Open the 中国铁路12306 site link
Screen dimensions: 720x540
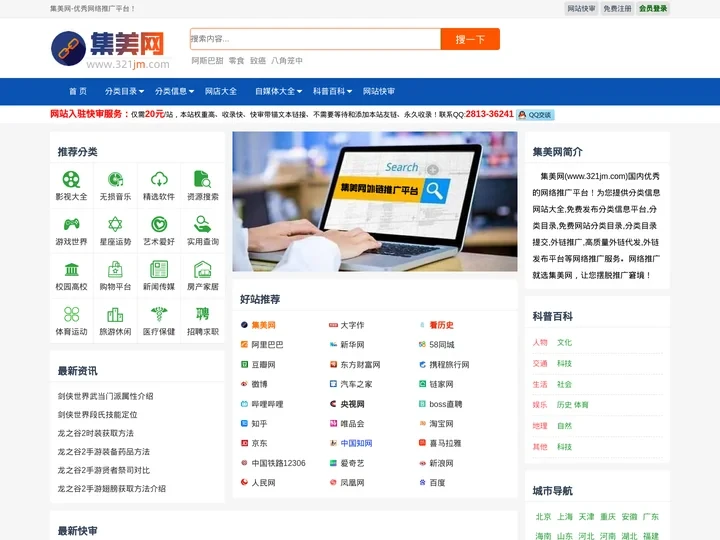(278, 463)
